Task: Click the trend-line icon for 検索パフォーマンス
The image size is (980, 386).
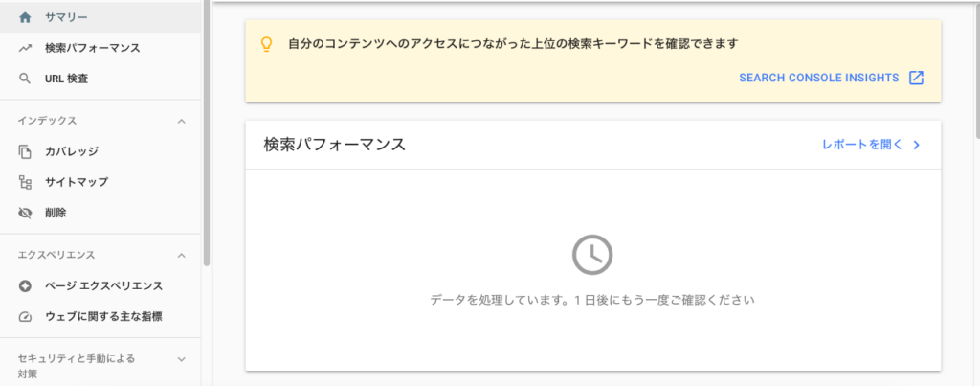Action: (25, 47)
